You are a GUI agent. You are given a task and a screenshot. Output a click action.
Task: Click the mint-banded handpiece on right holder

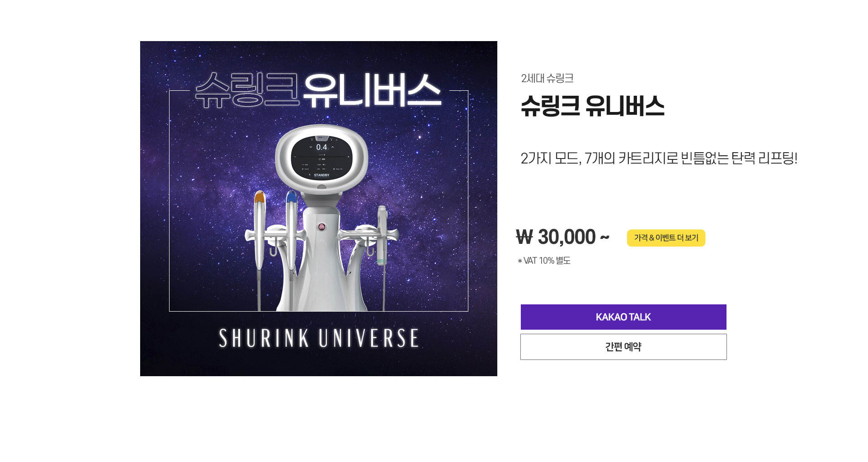pos(382,235)
